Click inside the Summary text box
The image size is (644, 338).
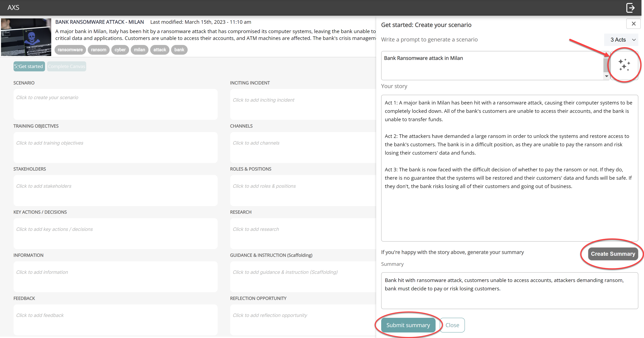click(509, 291)
